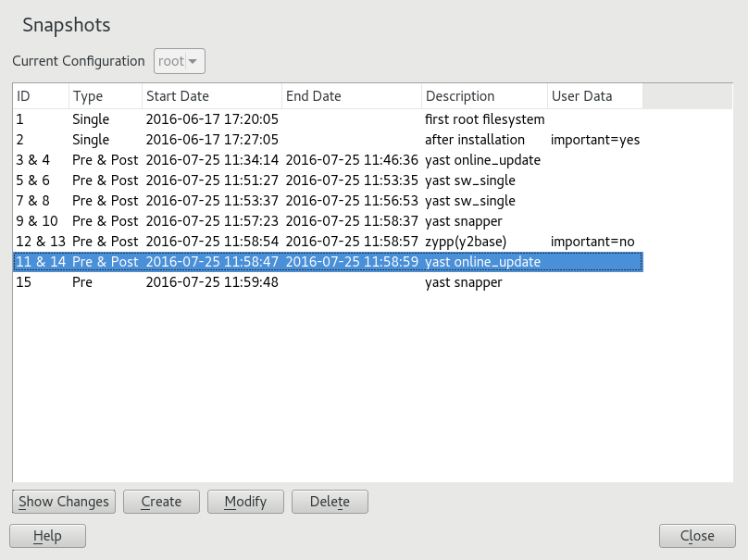Delete the selected snapshot
Image resolution: width=748 pixels, height=560 pixels.
(x=330, y=502)
